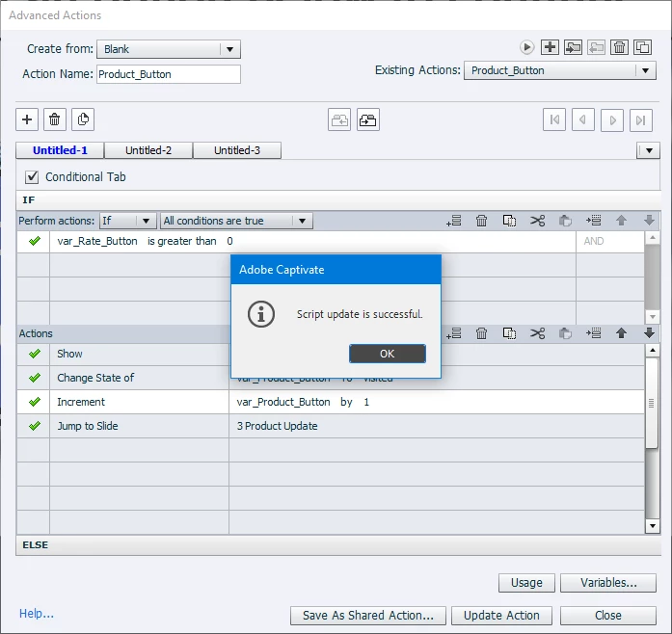The image size is (672, 634).
Task: Open the Help... link
Action: click(37, 614)
